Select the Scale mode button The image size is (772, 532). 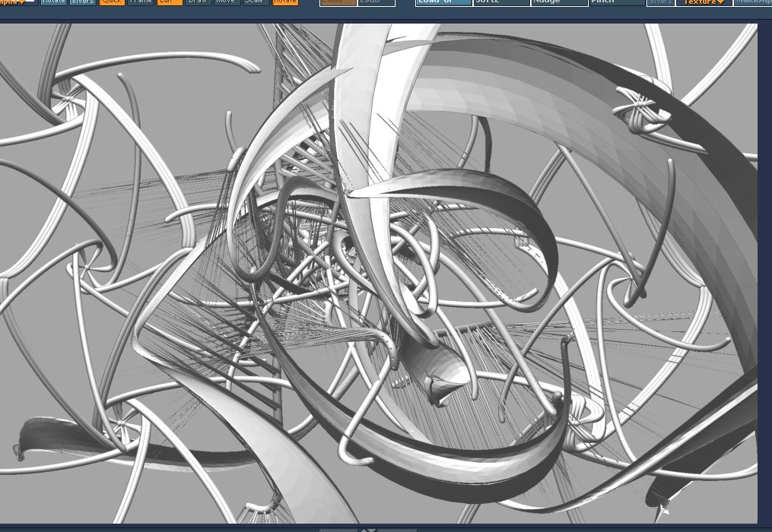click(x=256, y=2)
